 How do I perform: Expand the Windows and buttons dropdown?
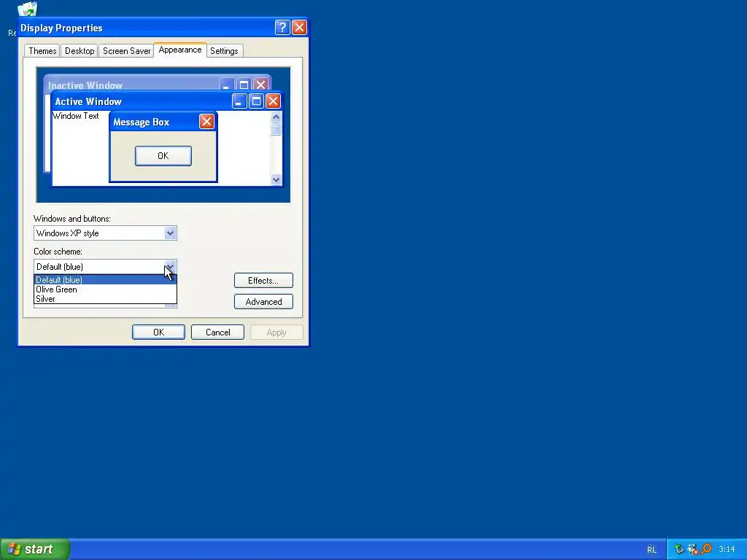(170, 233)
